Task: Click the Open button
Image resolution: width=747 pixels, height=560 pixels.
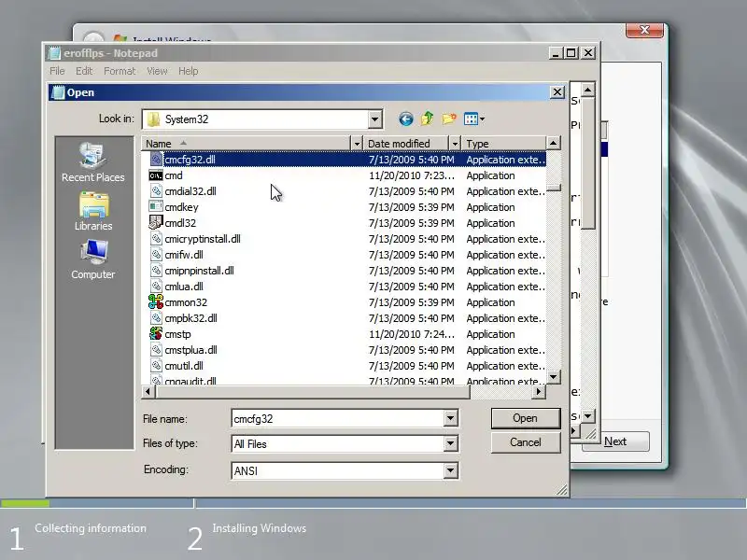Action: [526, 418]
